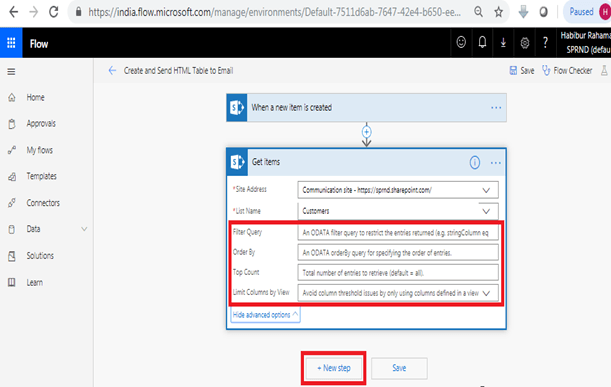Go back using arrow beside flow title

click(112, 71)
